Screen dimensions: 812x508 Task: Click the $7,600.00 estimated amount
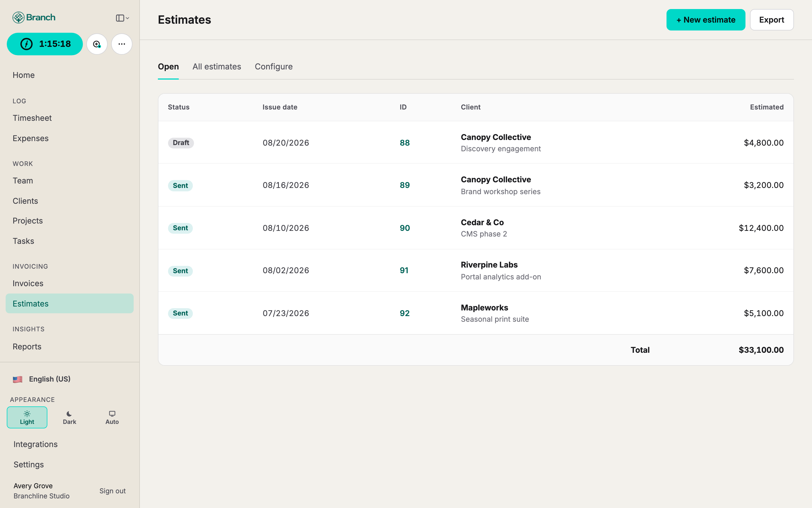(764, 270)
